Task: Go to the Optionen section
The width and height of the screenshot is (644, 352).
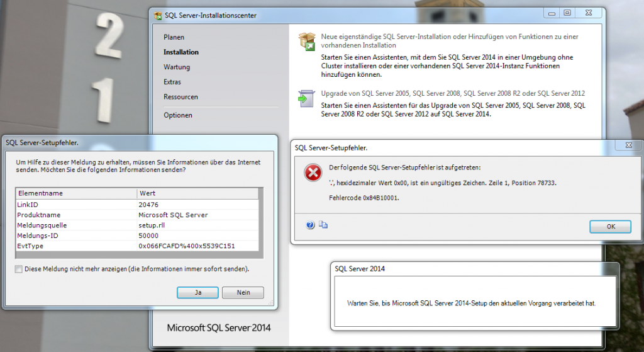Action: point(178,115)
